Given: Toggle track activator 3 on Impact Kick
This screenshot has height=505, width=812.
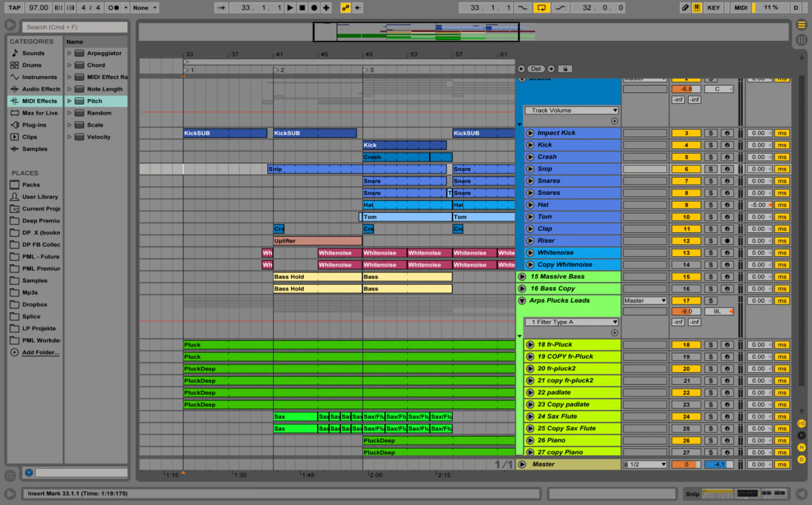Looking at the screenshot, I should click(x=686, y=133).
